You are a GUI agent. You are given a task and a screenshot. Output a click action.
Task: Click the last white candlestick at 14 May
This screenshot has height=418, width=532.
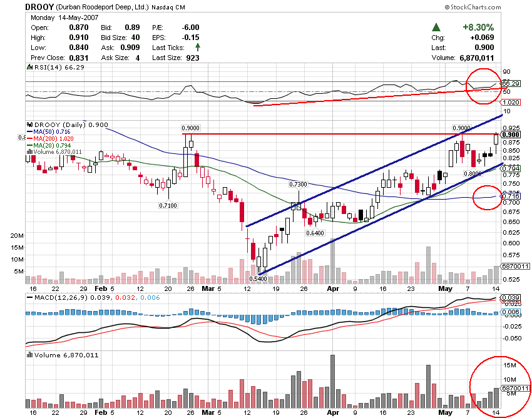[496, 138]
